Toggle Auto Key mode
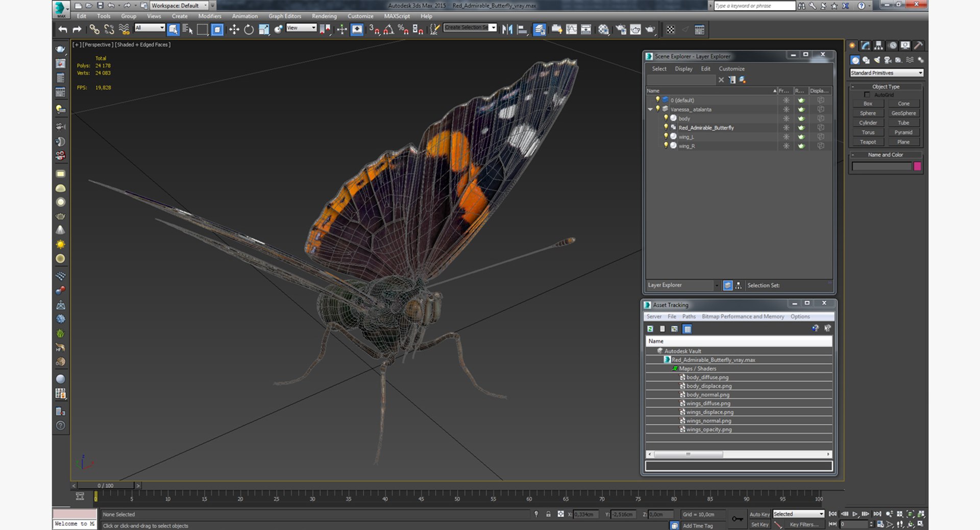The height and width of the screenshot is (530, 980). [759, 514]
